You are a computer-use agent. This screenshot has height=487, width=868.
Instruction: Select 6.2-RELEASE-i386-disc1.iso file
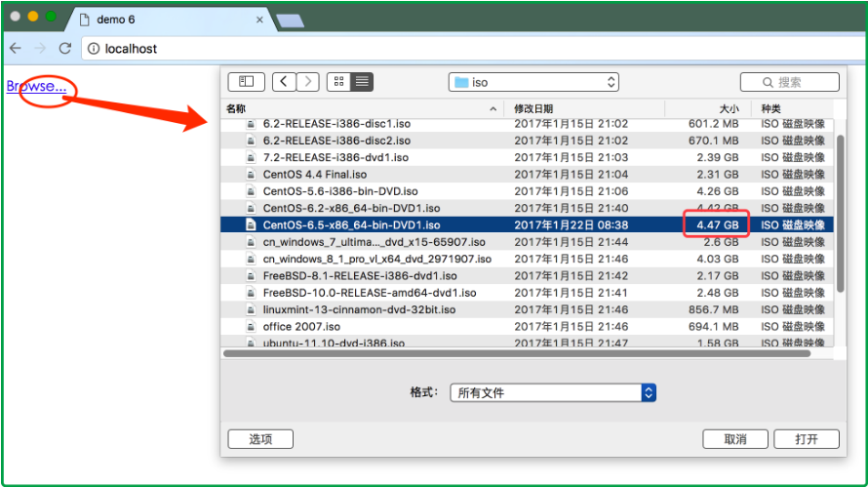pos(527,124)
